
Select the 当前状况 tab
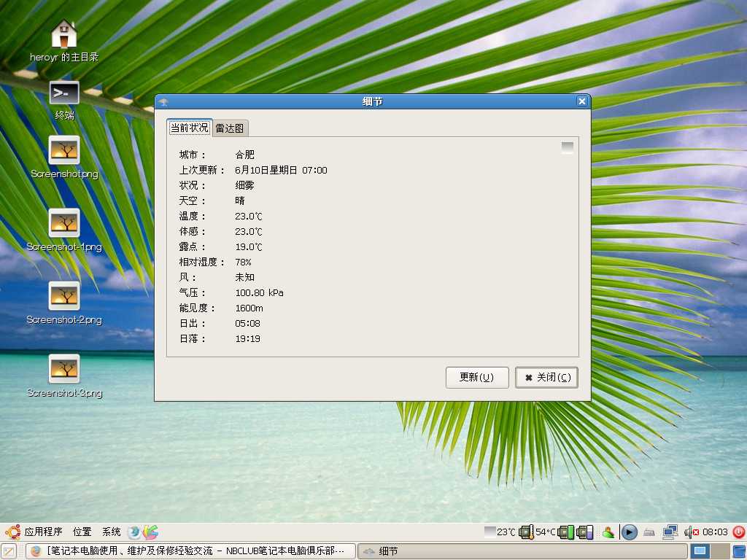(x=190, y=128)
